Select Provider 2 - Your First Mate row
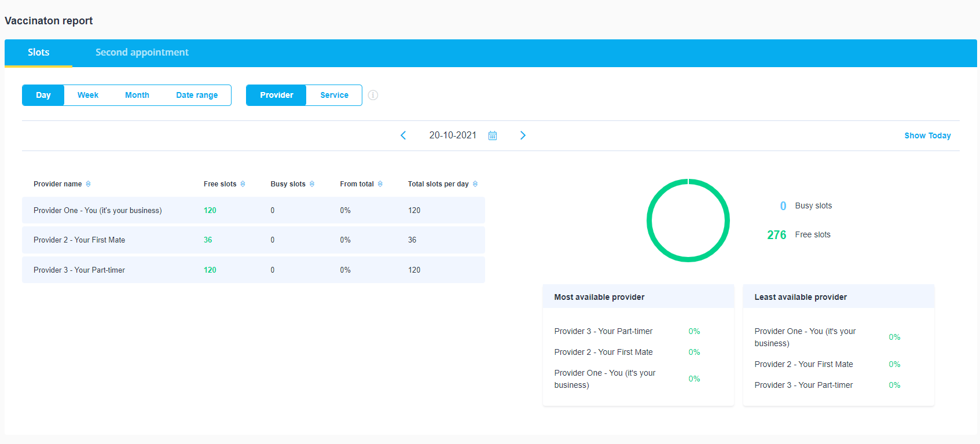 (254, 240)
